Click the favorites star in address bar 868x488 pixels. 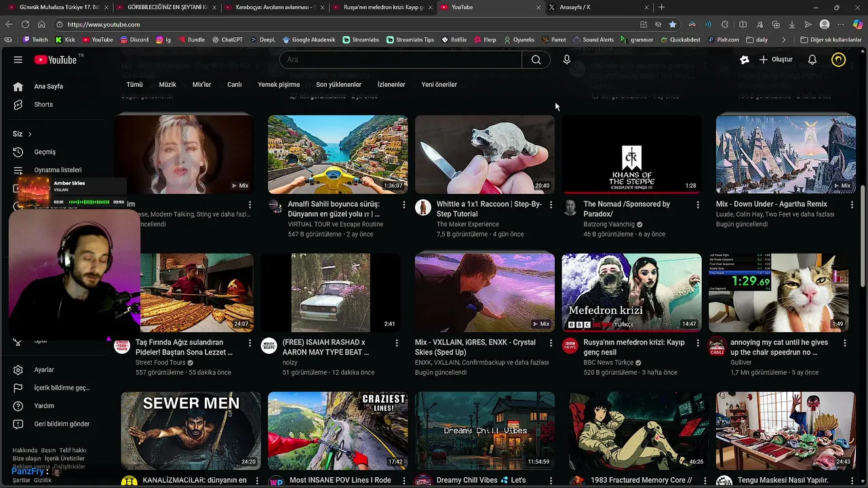pos(673,24)
